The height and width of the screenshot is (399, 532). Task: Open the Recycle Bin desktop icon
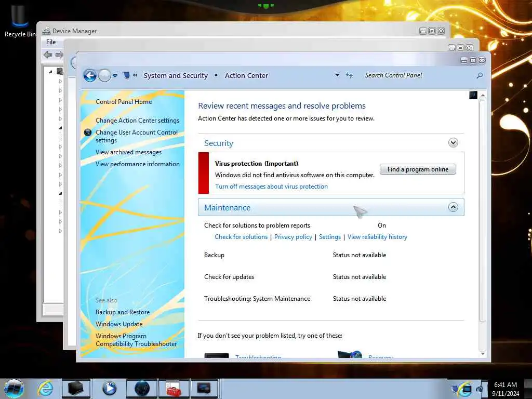(x=19, y=21)
